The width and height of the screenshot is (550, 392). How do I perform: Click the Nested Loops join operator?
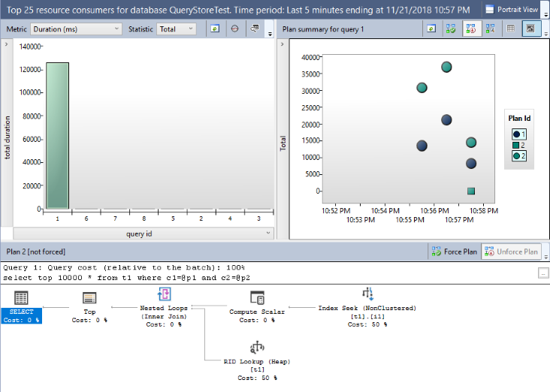(x=164, y=295)
